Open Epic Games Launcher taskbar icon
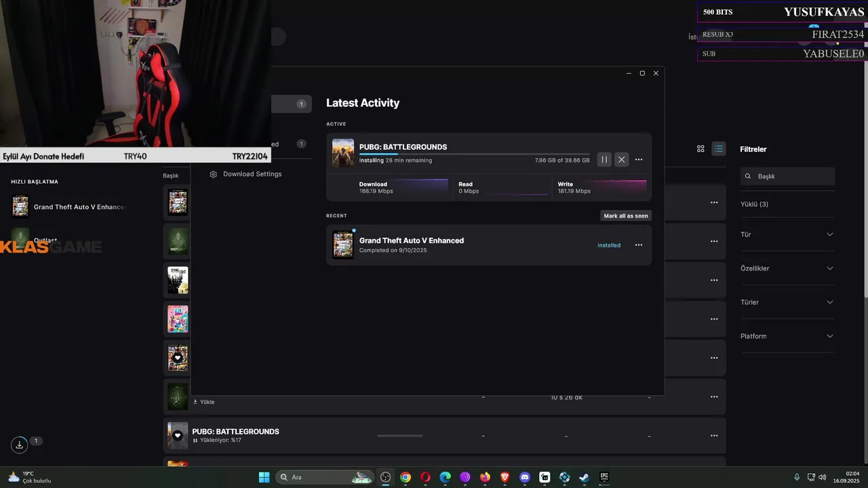 pyautogui.click(x=604, y=477)
